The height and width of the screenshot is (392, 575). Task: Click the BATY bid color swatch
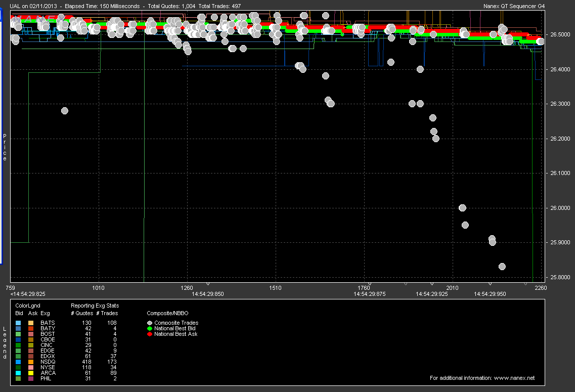(18, 329)
